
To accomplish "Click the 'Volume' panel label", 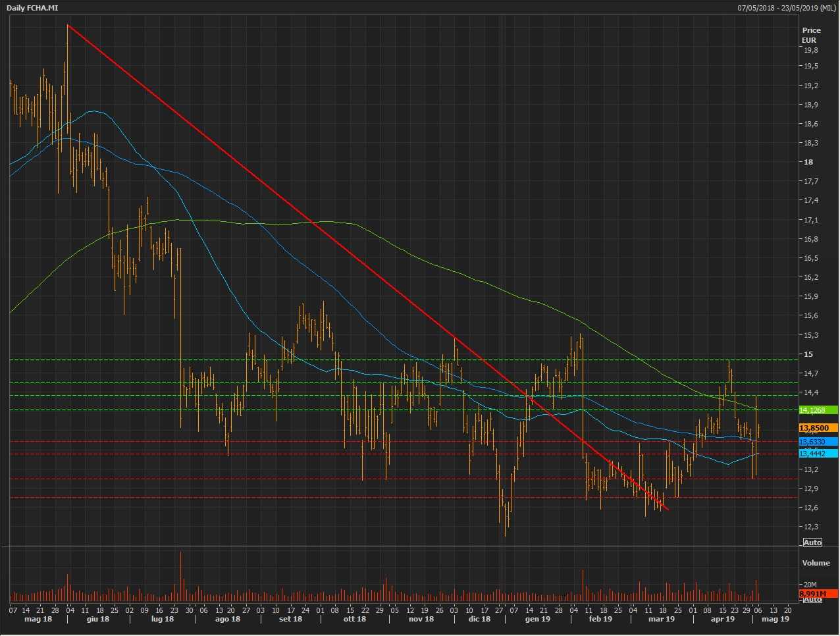I will [816, 563].
